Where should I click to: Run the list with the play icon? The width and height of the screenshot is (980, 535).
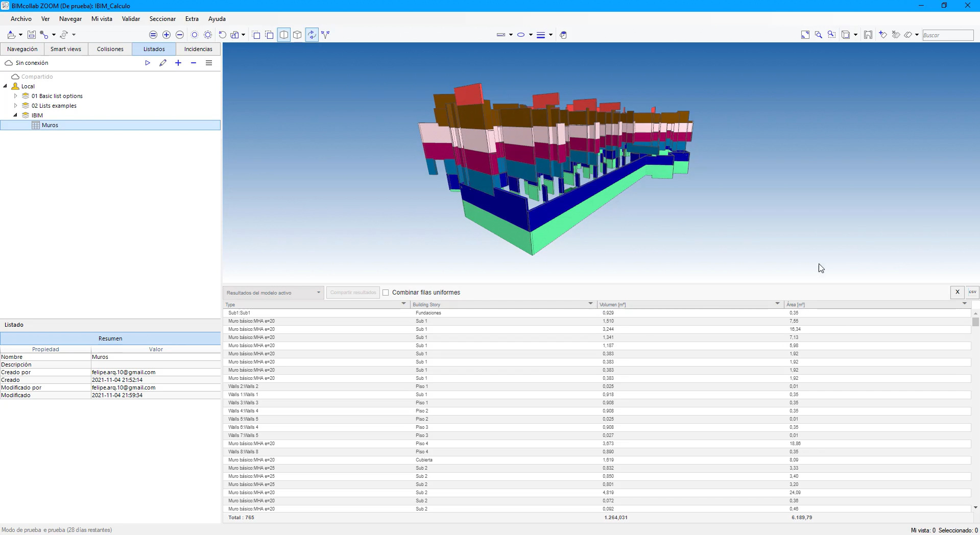pyautogui.click(x=148, y=63)
